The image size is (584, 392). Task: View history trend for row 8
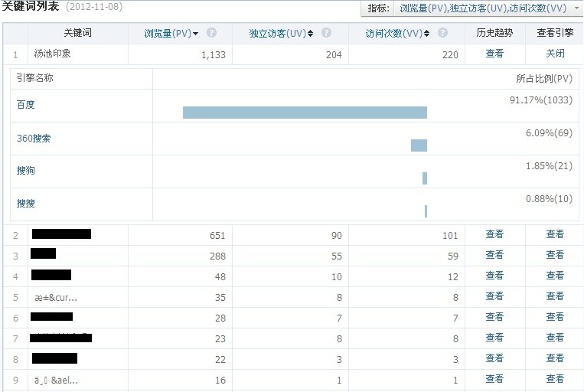click(x=494, y=358)
